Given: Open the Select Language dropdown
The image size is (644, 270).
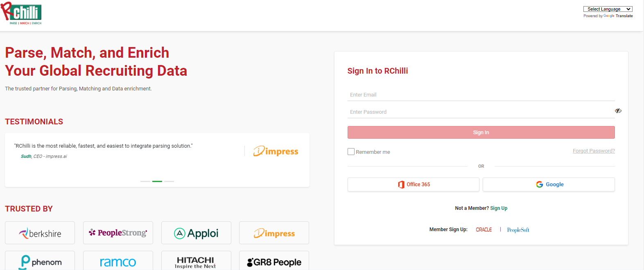Looking at the screenshot, I should (x=608, y=9).
